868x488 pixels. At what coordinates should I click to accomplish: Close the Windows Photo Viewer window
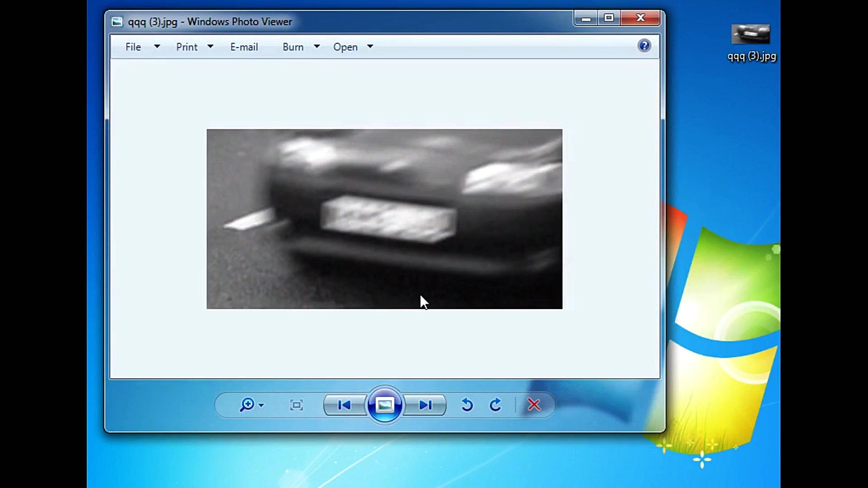641,18
